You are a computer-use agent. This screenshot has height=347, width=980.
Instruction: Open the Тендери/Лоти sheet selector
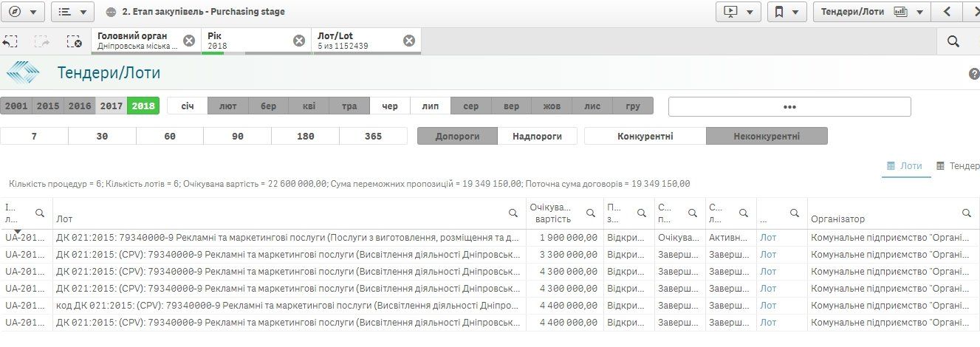point(871,12)
